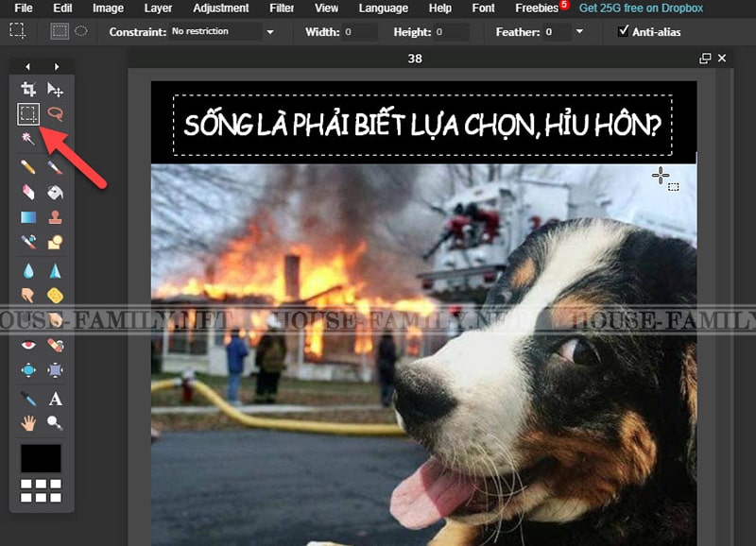Select the Magic Wand tool
This screenshot has height=546, width=756.
(28, 139)
